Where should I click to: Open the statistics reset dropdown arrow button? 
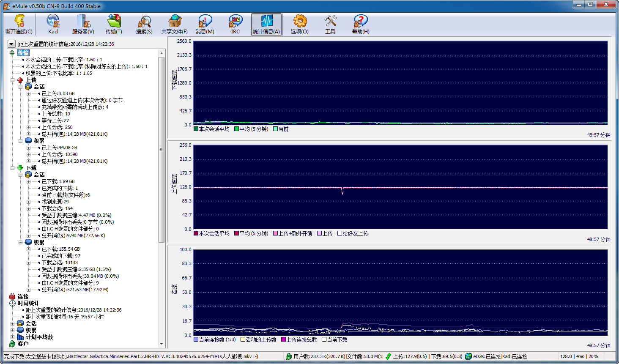(x=11, y=44)
